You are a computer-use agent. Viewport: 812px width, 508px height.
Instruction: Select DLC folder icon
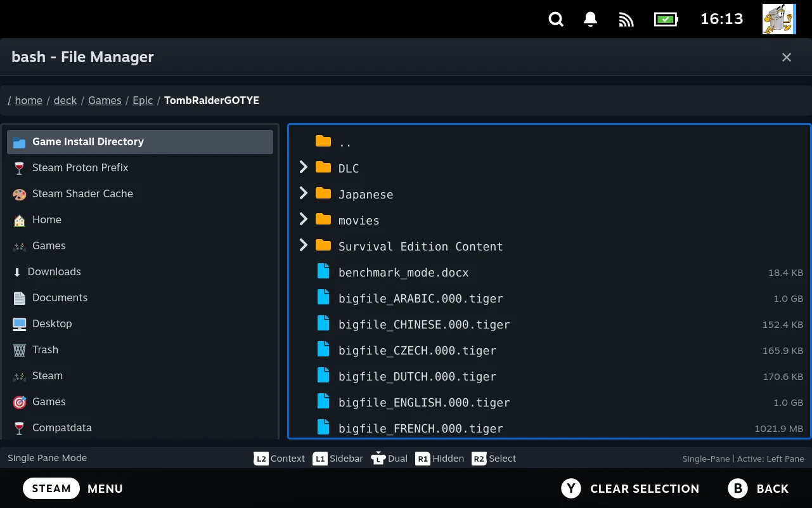pyautogui.click(x=323, y=167)
